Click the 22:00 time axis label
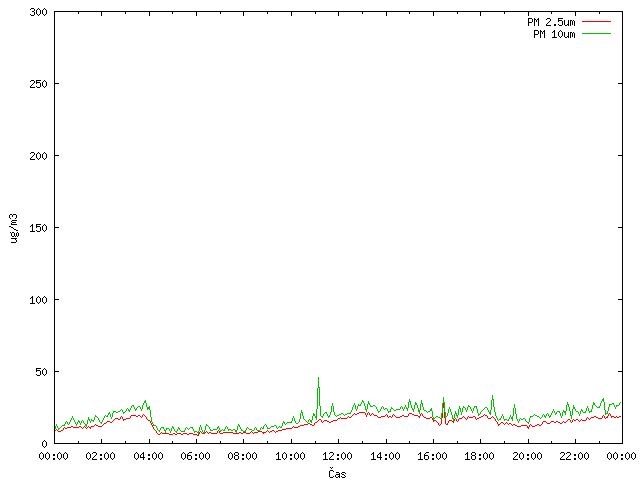The height and width of the screenshot is (480, 640). pos(575,456)
